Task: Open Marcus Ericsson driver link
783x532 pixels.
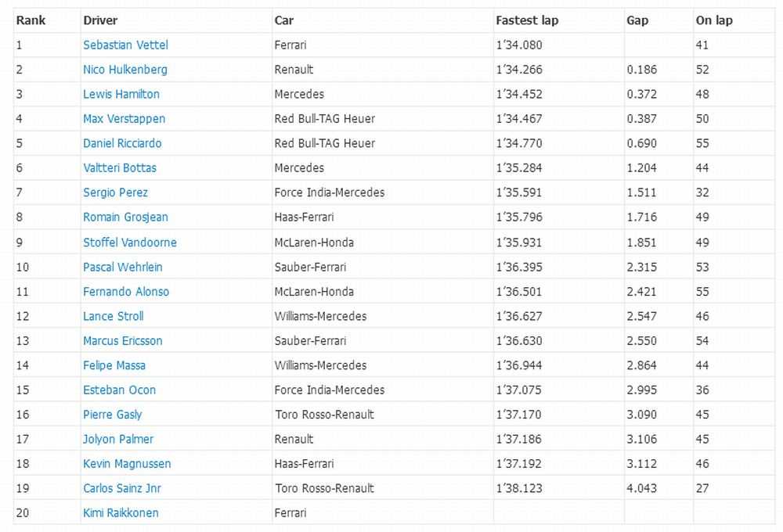Action: coord(123,341)
